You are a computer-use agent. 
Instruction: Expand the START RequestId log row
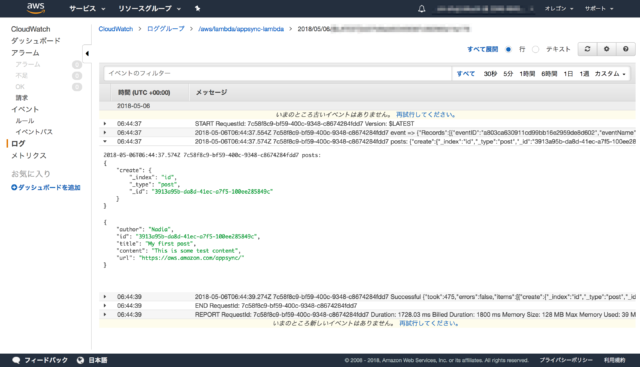(x=105, y=124)
